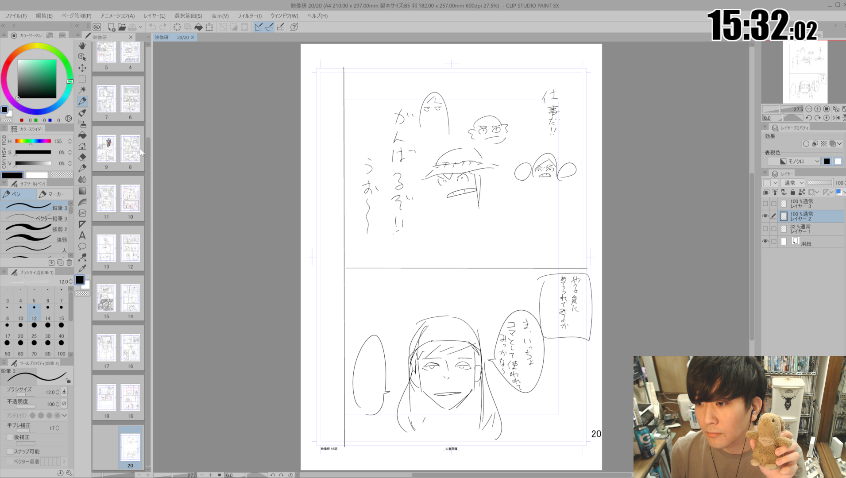Rotate canvas left in Navigator
The width and height of the screenshot is (846, 478).
pos(808,118)
